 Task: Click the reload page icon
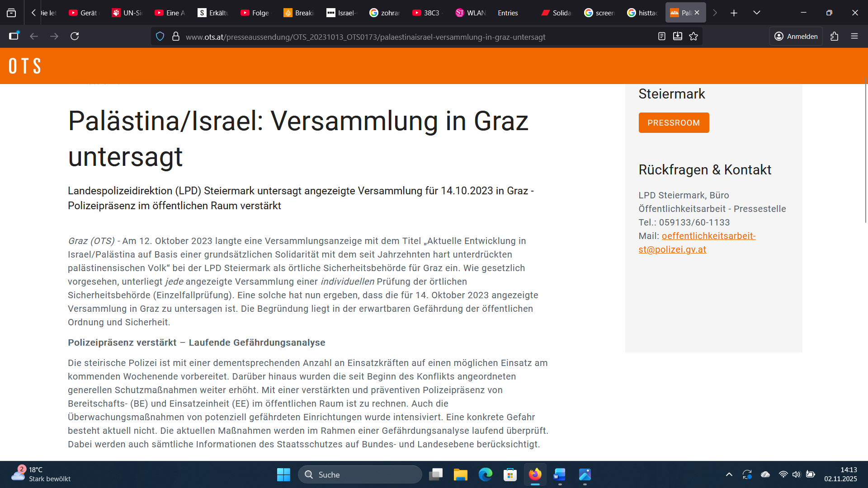[x=75, y=36]
